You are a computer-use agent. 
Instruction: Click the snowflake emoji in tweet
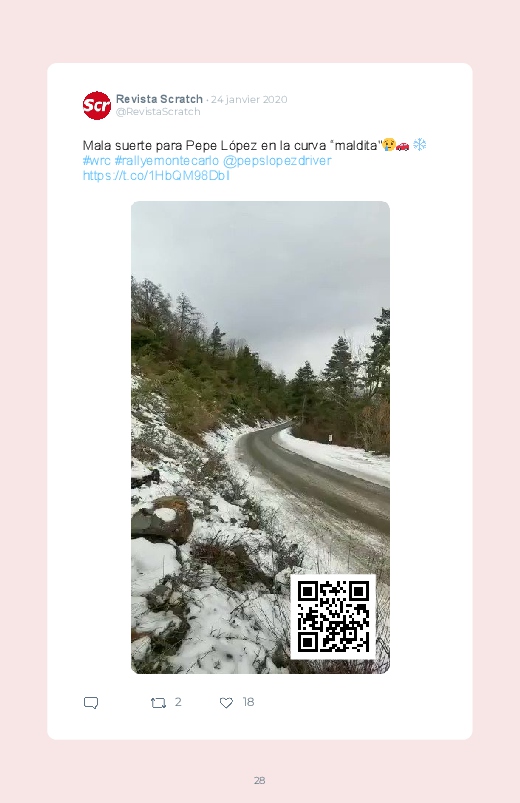pos(420,145)
